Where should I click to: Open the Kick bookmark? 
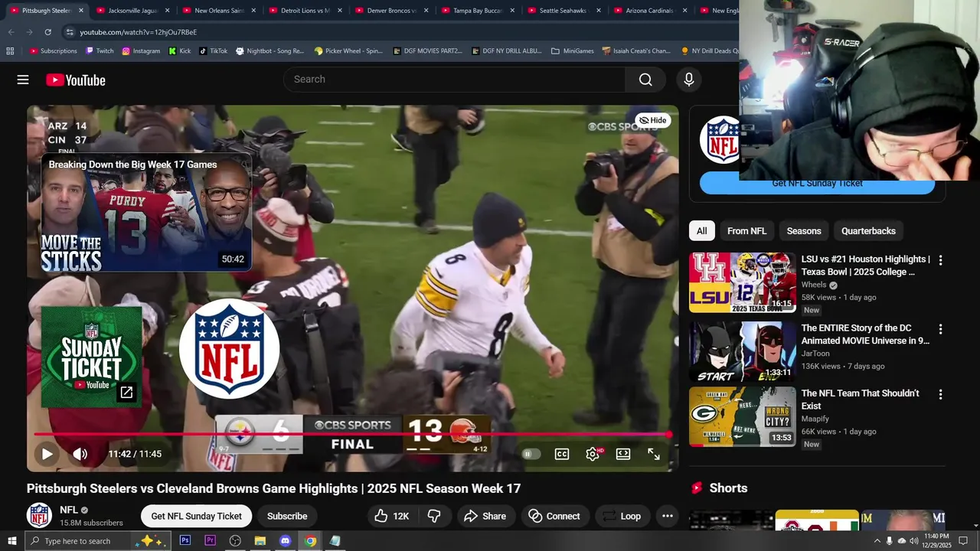click(x=180, y=51)
